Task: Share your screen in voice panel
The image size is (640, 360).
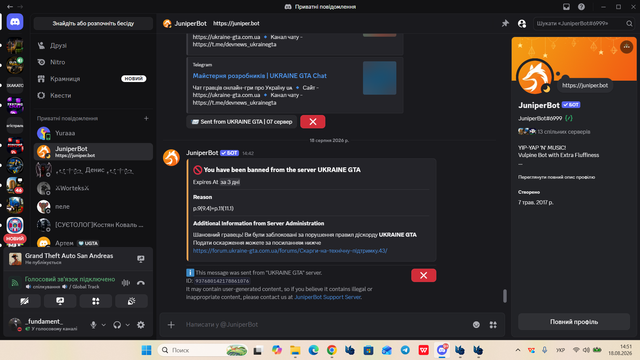Action: point(60,301)
